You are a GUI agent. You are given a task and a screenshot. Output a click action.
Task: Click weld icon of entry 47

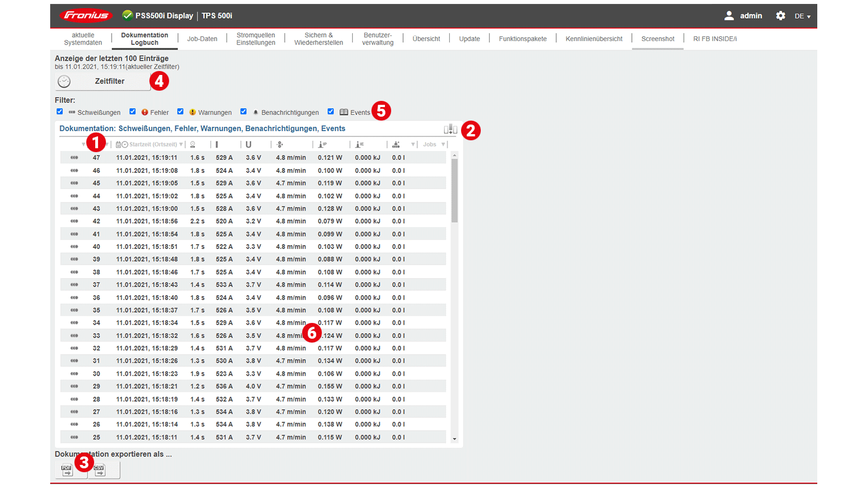(x=74, y=158)
